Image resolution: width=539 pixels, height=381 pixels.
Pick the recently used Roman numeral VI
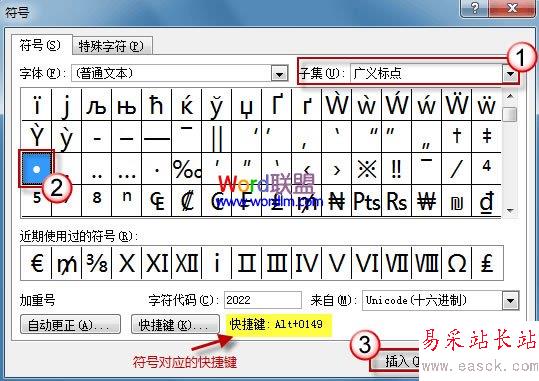pyautogui.click(x=366, y=263)
